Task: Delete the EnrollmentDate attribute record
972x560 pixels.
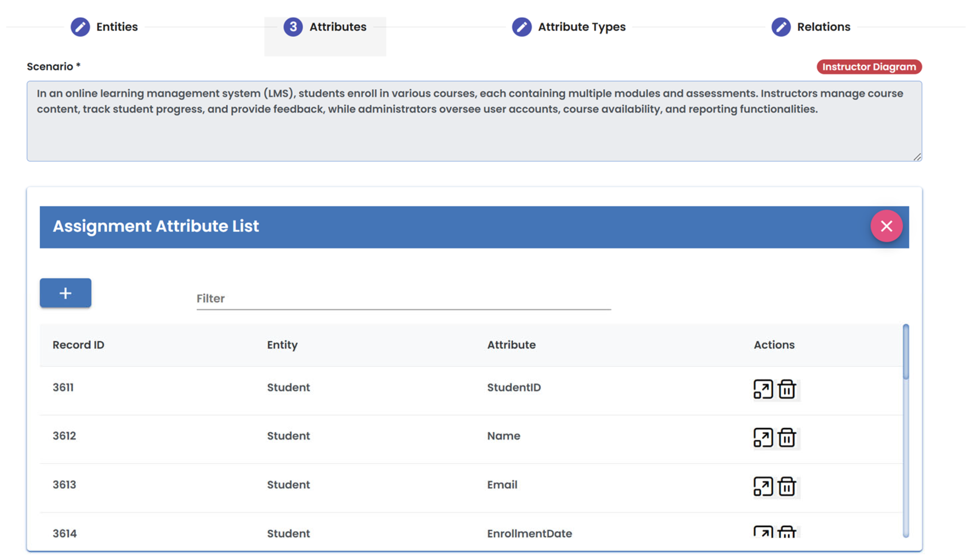Action: click(x=786, y=532)
